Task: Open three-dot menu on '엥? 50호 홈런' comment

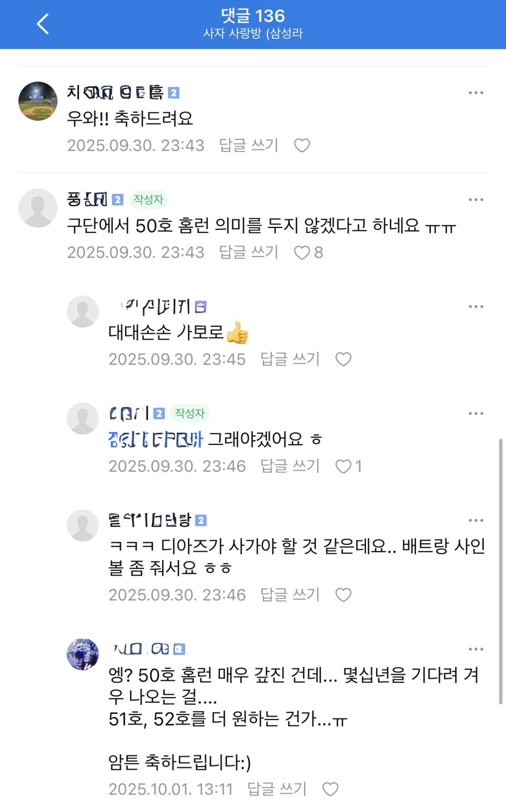Action: point(476,649)
